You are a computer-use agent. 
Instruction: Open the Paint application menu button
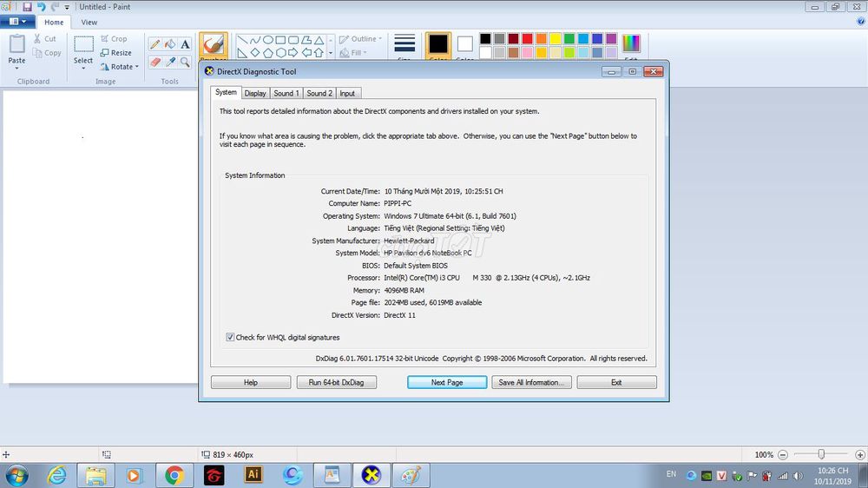(x=17, y=22)
